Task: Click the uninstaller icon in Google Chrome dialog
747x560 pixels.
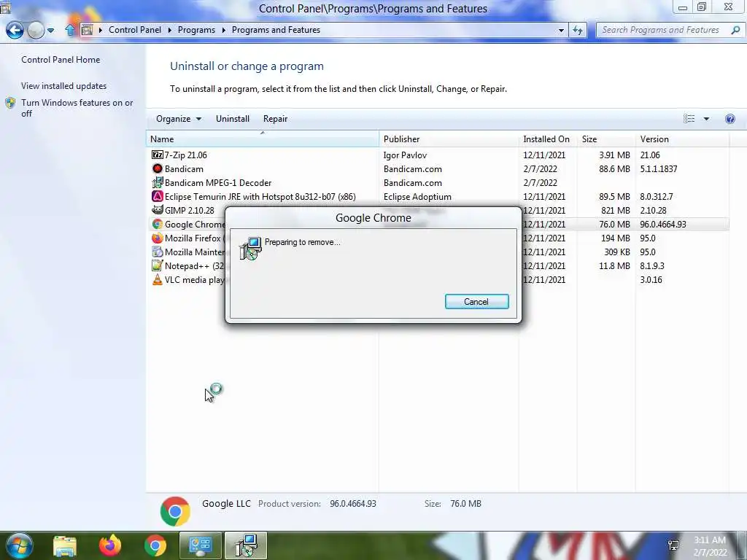Action: click(251, 248)
